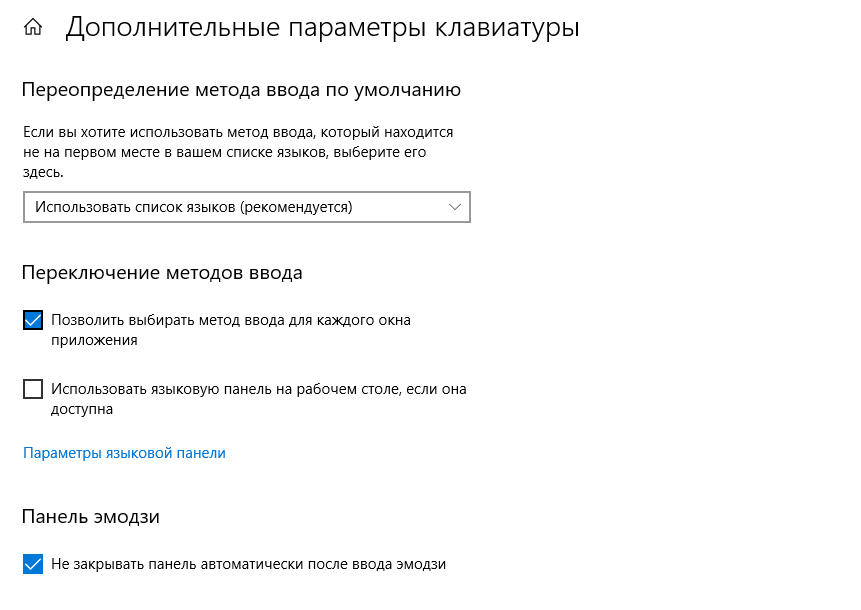This screenshot has height=610, width=861.
Task: Click the heading "Переопределение метода ввода по умолчанию"
Action: pyautogui.click(x=241, y=90)
